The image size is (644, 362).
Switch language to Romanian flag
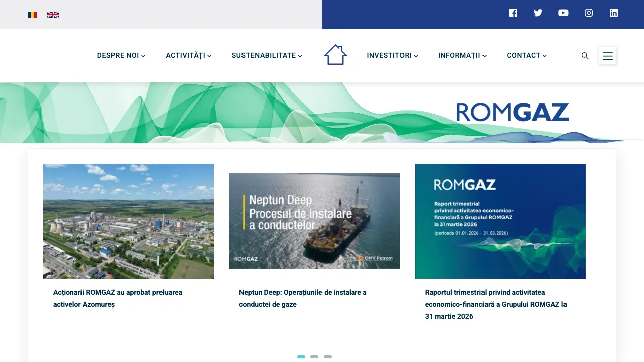pos(32,15)
